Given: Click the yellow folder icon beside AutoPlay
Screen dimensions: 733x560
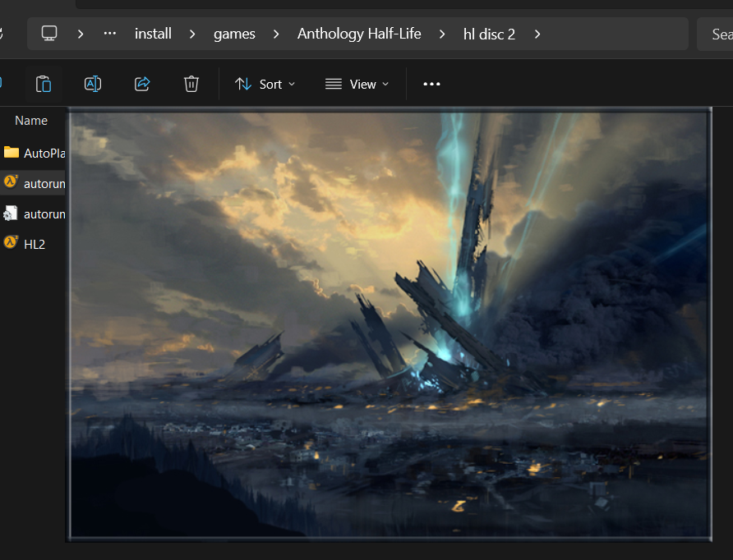Looking at the screenshot, I should click(12, 152).
